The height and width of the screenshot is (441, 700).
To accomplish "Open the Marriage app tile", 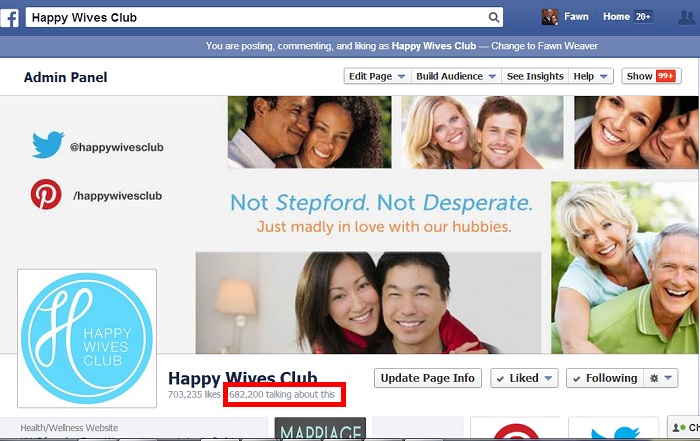I will tap(320, 429).
